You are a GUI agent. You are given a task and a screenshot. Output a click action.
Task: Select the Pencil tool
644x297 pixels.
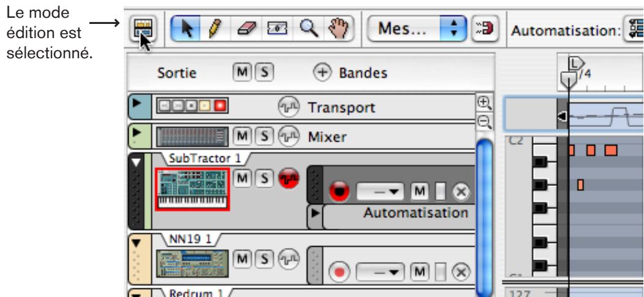pyautogui.click(x=215, y=29)
